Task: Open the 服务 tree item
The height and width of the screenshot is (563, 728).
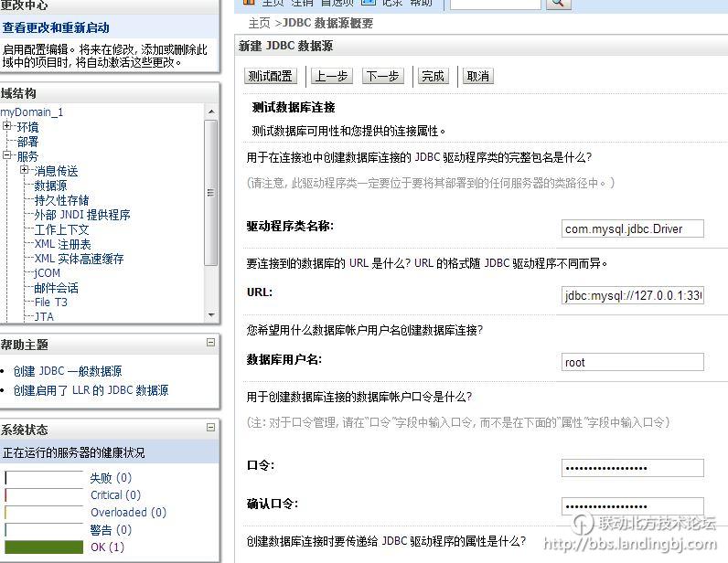Action: pos(27,156)
